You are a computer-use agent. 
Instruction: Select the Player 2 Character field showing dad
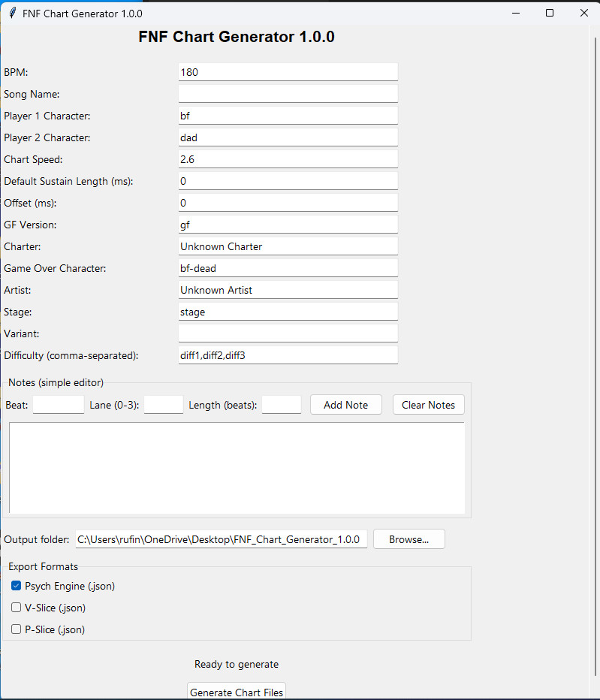(x=288, y=137)
